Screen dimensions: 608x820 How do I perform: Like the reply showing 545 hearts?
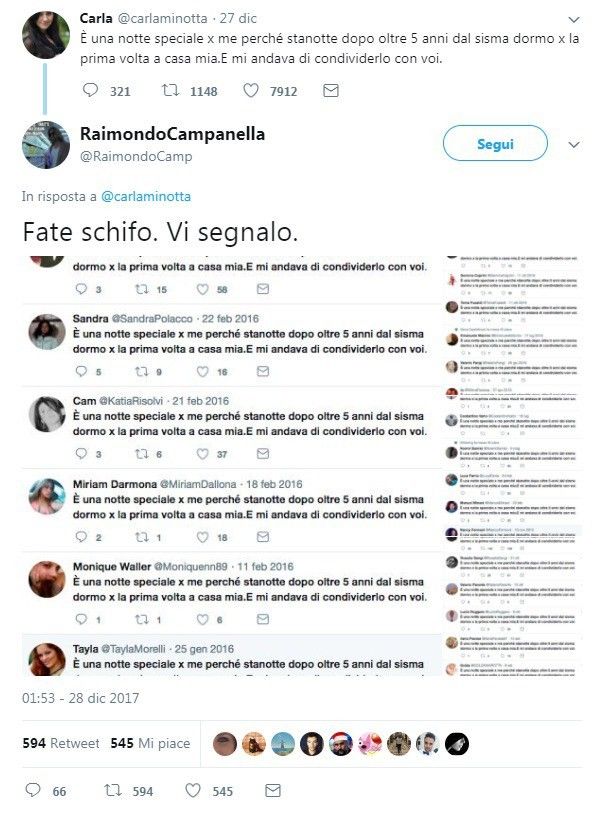tap(193, 790)
